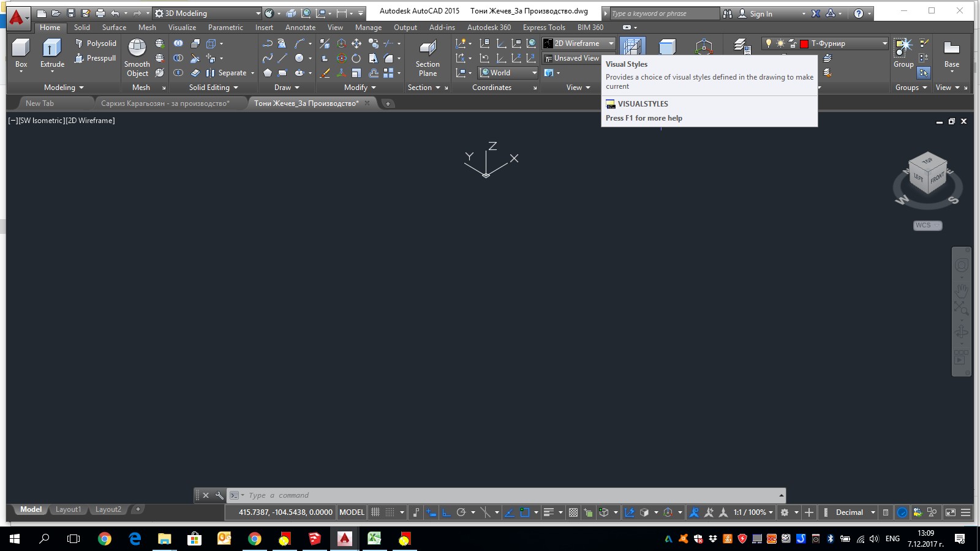This screenshot has width=980, height=551.
Task: Click the Smooth Object mesh icon
Action: [x=137, y=48]
